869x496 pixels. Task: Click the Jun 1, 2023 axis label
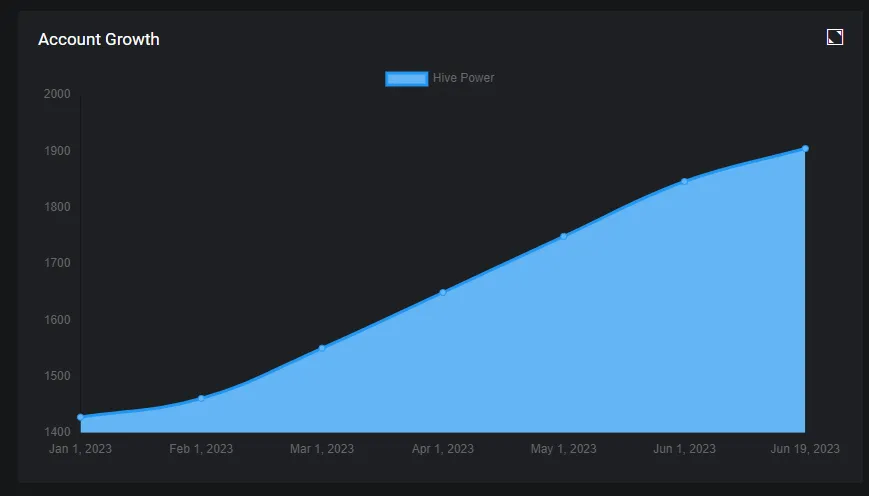click(x=684, y=449)
